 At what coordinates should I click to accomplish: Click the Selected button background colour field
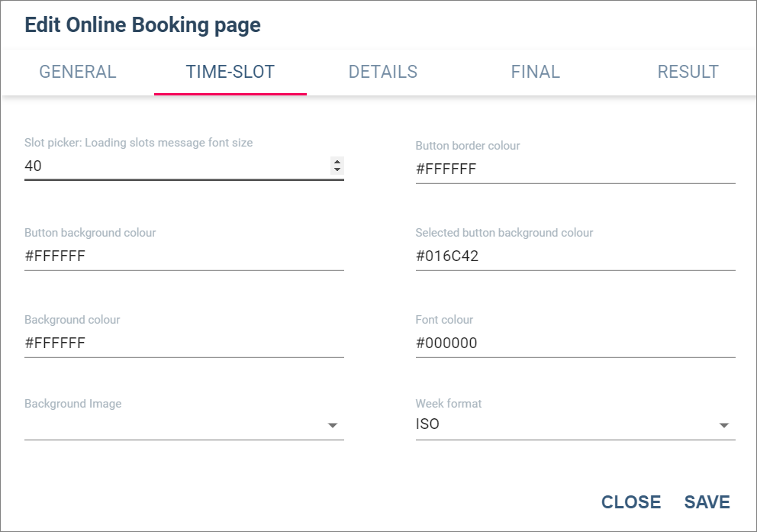575,256
